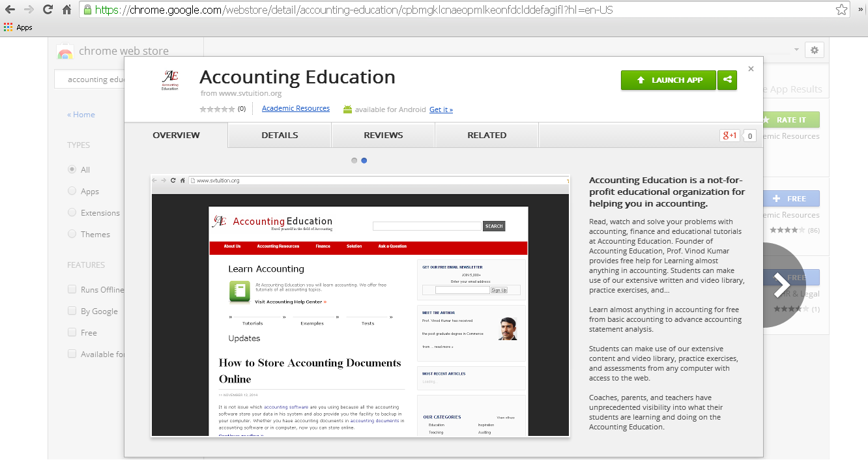The image size is (868, 462).
Task: Open the Reviews tab
Action: point(383,136)
